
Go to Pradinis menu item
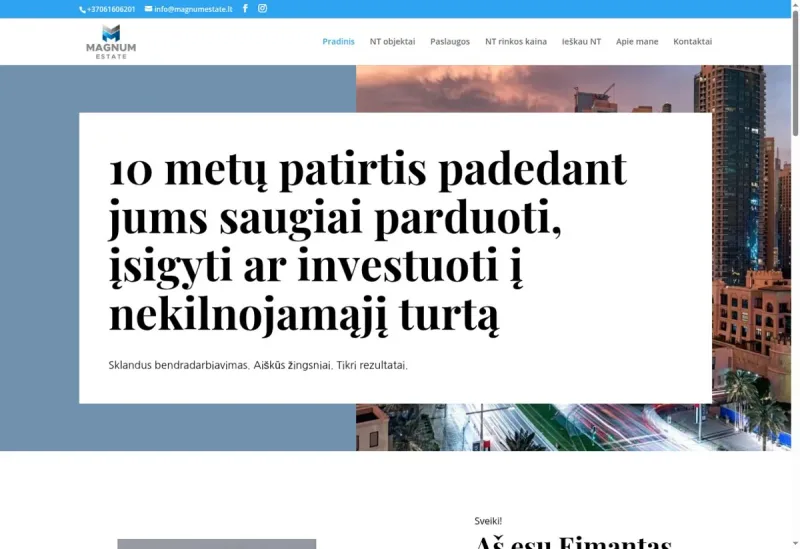click(338, 41)
